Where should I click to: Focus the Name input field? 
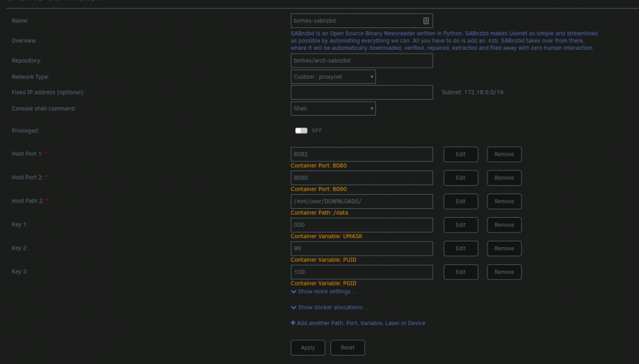(x=362, y=21)
